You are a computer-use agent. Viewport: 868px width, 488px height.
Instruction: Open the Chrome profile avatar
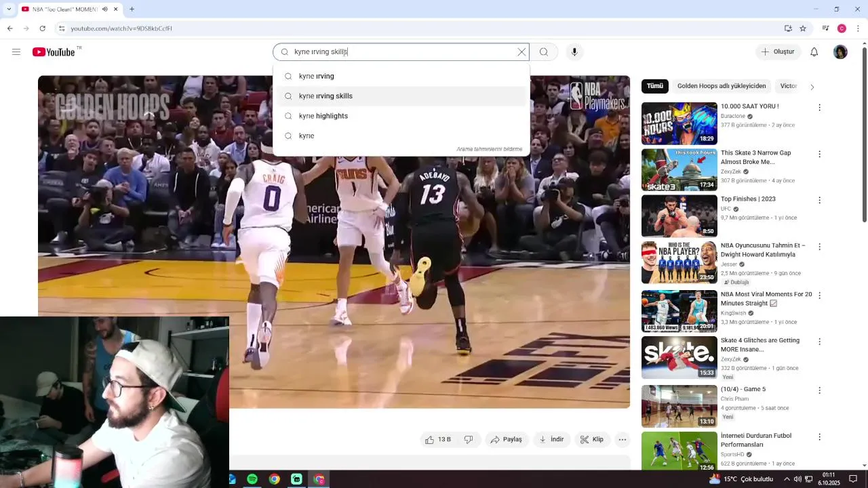(x=842, y=28)
